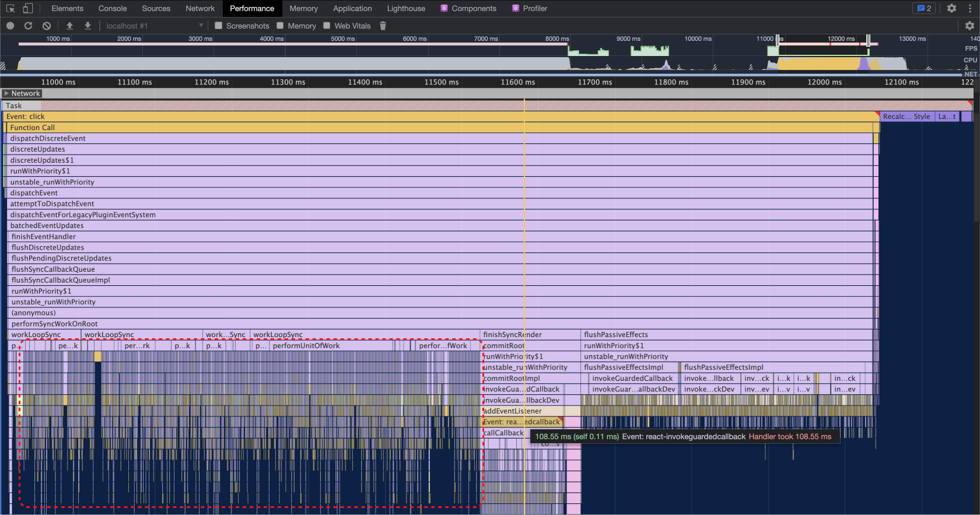Enable the Screenshots checkbox

(x=219, y=26)
